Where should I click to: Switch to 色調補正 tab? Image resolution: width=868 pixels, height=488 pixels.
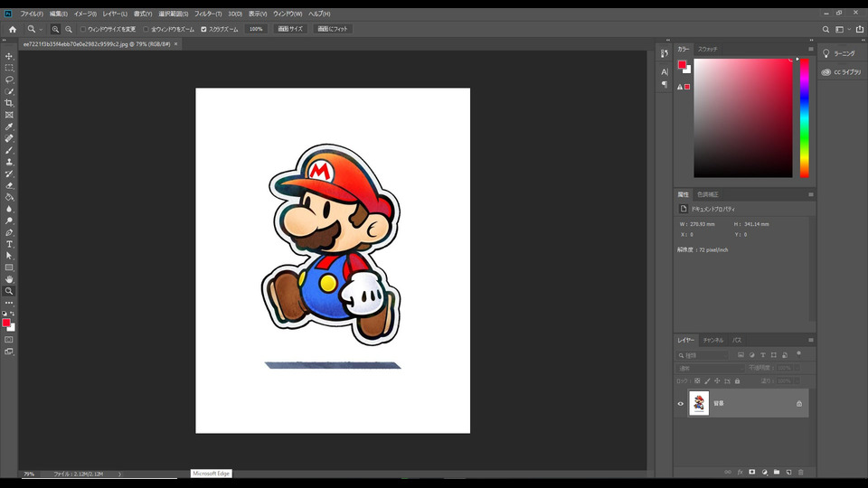tap(707, 195)
